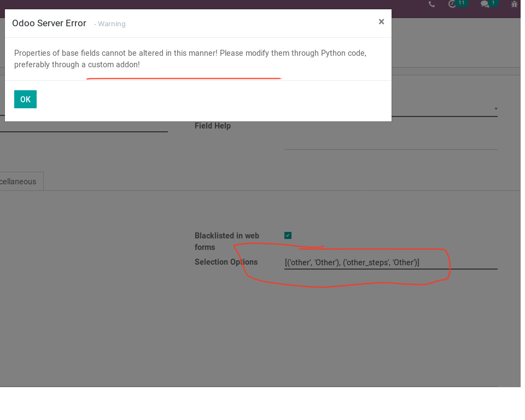The image size is (525, 420).
Task: Click the Warning subtitle in dialog header
Action: [111, 24]
